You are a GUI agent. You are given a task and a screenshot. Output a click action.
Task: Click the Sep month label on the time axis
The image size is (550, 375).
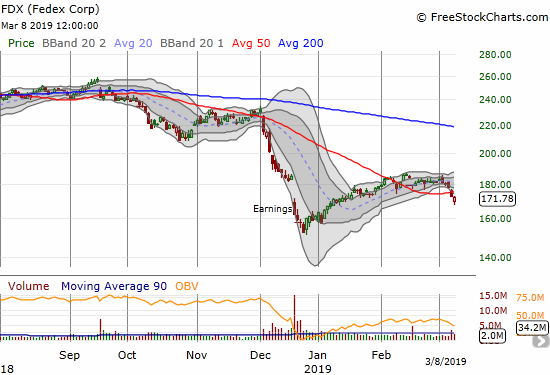(x=69, y=355)
